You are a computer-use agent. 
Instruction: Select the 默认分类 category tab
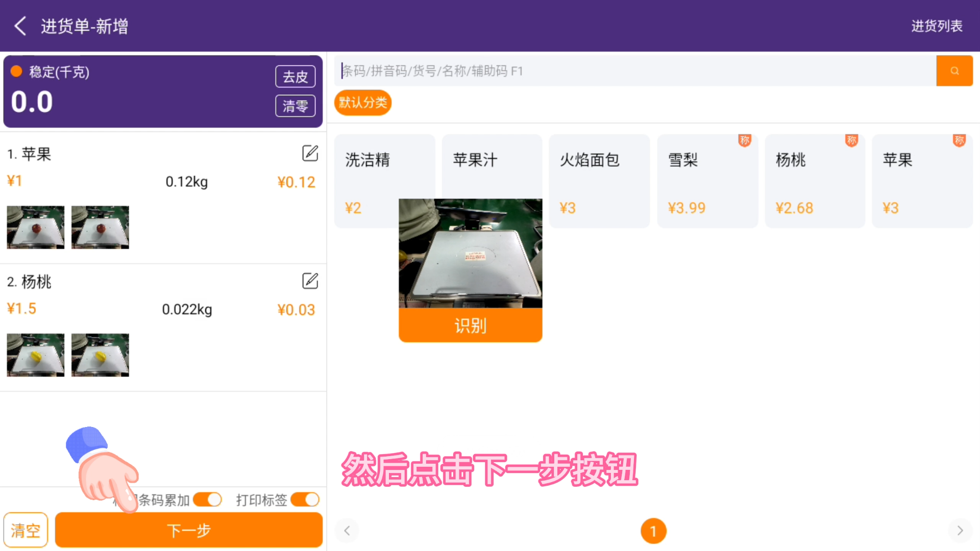point(363,103)
